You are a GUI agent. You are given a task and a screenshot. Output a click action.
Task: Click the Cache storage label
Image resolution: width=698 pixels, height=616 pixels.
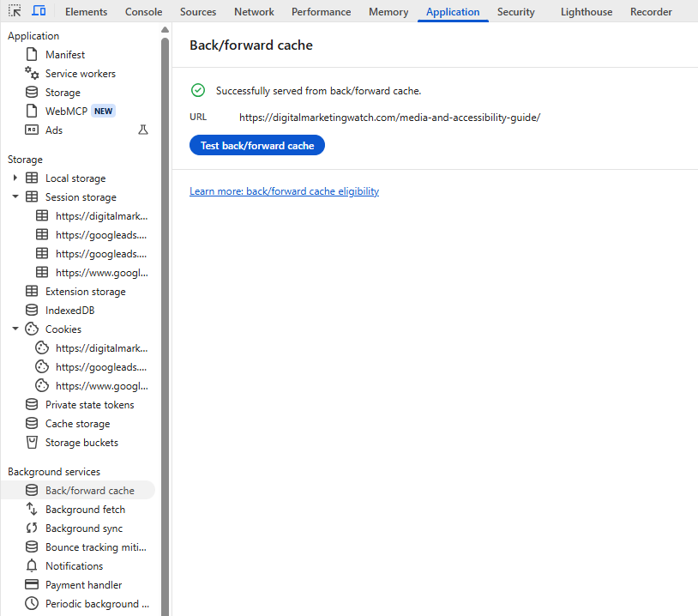pos(77,424)
